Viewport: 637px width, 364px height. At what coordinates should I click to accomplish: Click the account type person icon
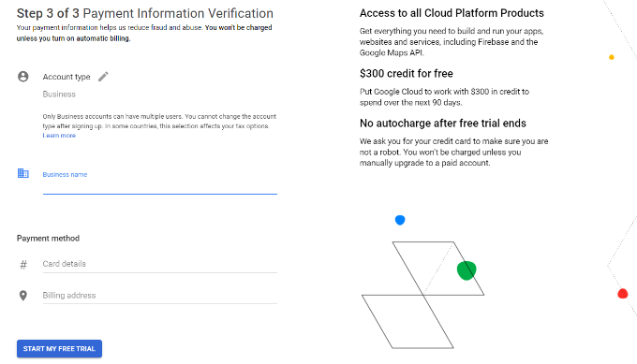(23, 77)
